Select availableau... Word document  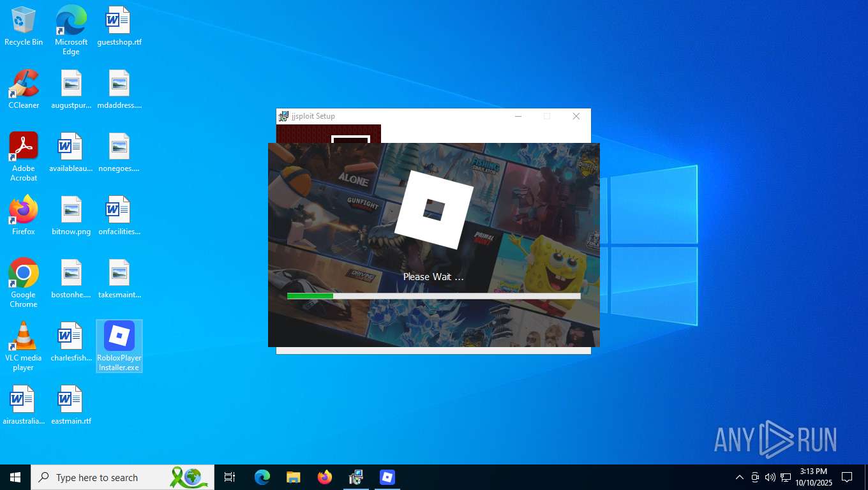(x=71, y=152)
